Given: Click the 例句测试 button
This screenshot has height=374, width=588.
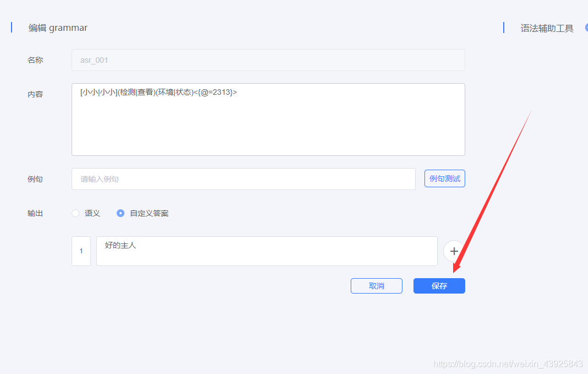Looking at the screenshot, I should coord(445,178).
